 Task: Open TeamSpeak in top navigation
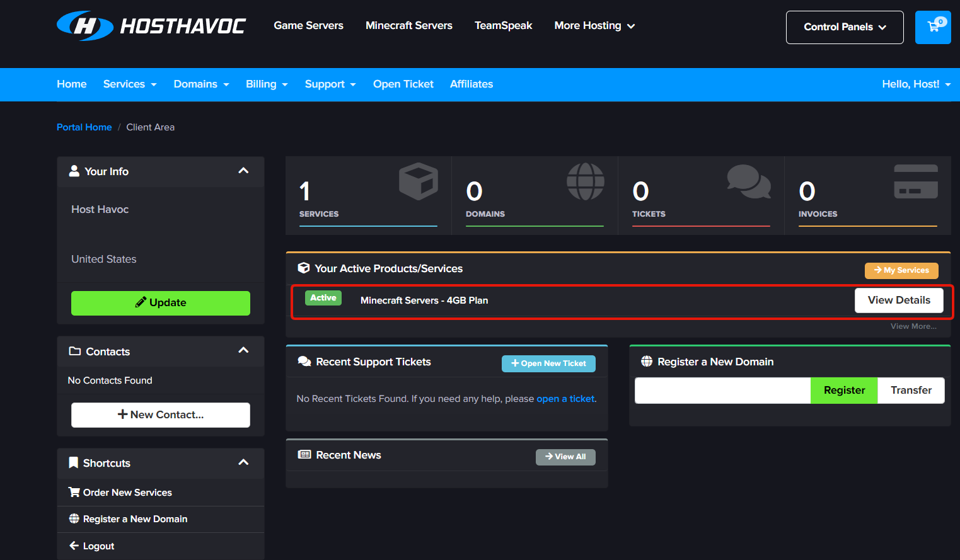click(x=504, y=26)
